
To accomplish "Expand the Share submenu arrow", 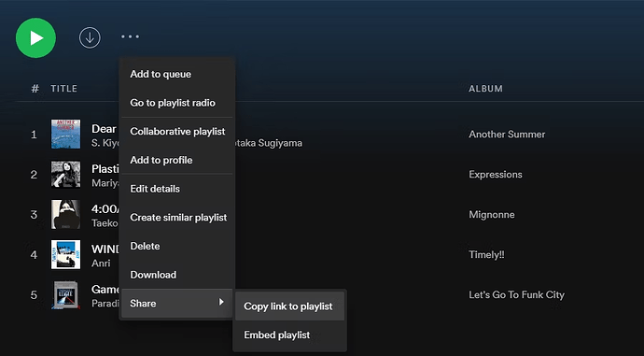I will click(x=221, y=303).
